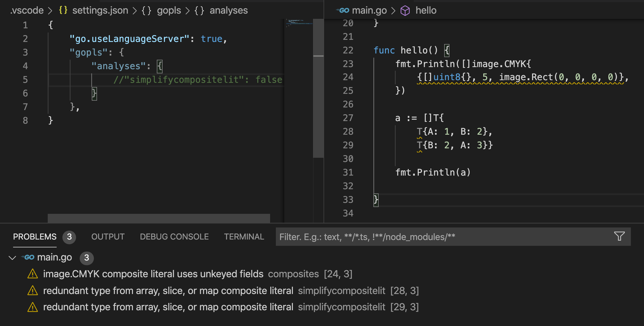Click the settings.json horizontal scrollbar

point(159,218)
